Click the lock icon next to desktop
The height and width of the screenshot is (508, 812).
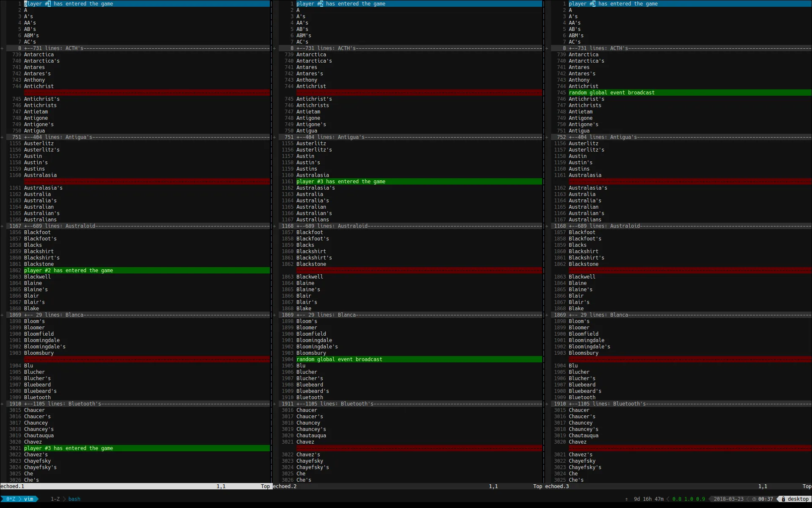point(783,499)
